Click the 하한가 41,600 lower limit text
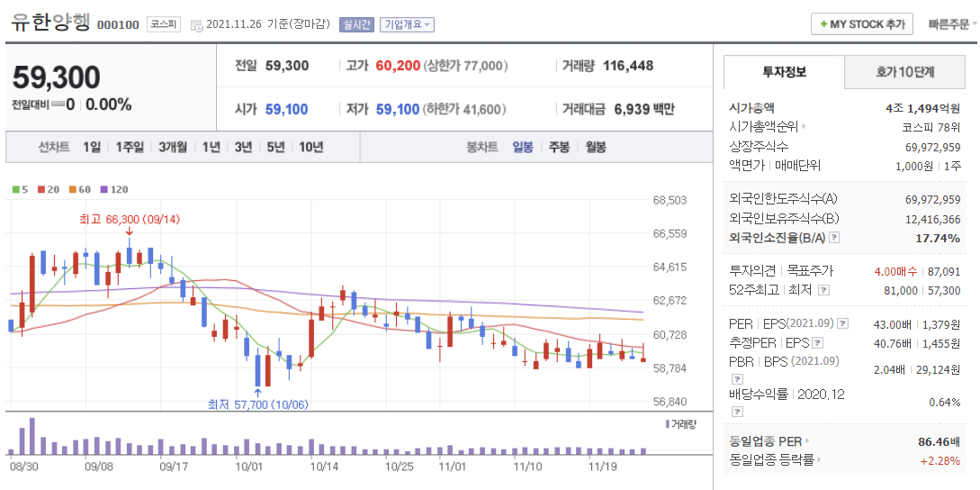 pos(465,110)
